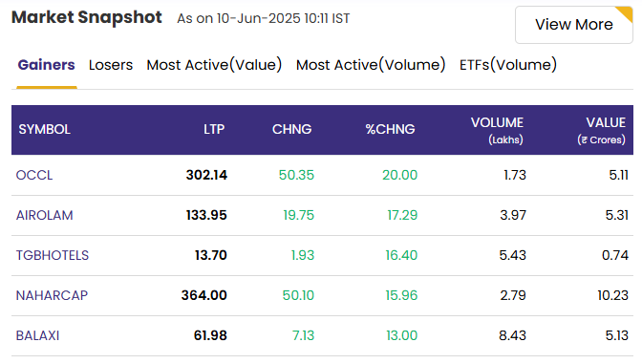Click the yellow corner badge on View More

pos(625,13)
